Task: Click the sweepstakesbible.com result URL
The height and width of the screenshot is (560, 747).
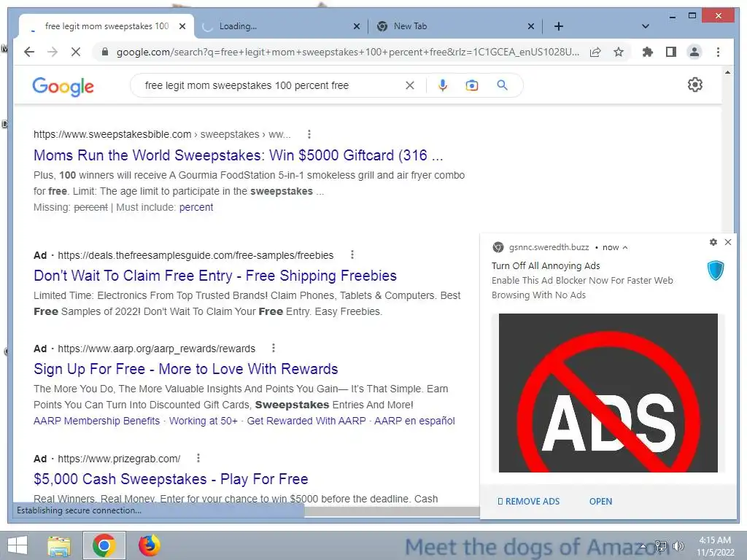Action: 162,134
